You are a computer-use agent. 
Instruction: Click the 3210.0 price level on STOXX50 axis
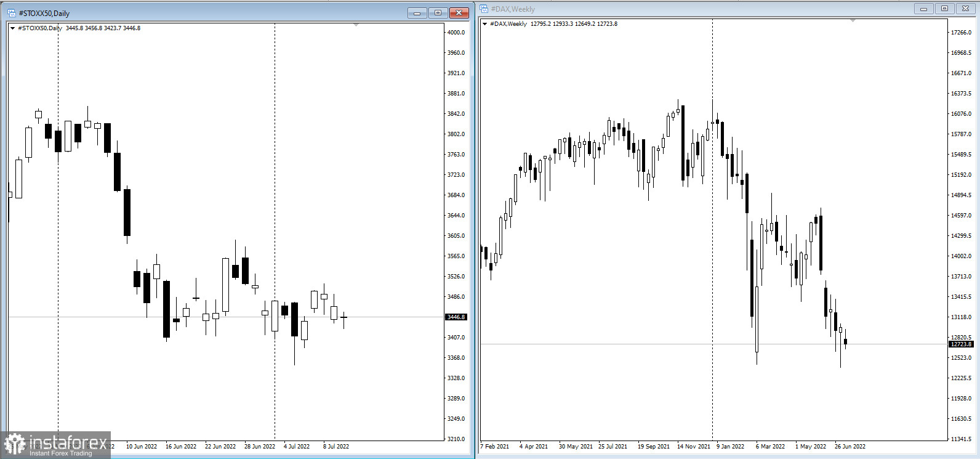tap(456, 439)
